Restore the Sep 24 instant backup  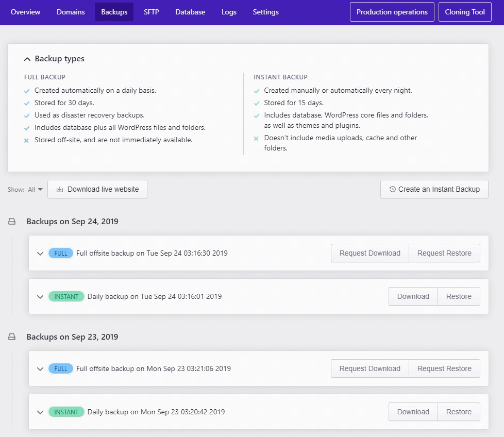point(459,296)
